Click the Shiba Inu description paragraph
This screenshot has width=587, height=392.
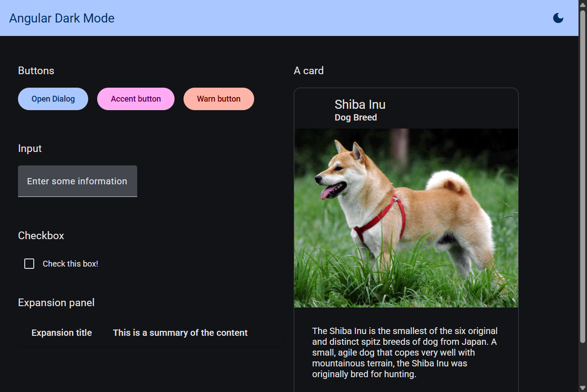pyautogui.click(x=405, y=352)
